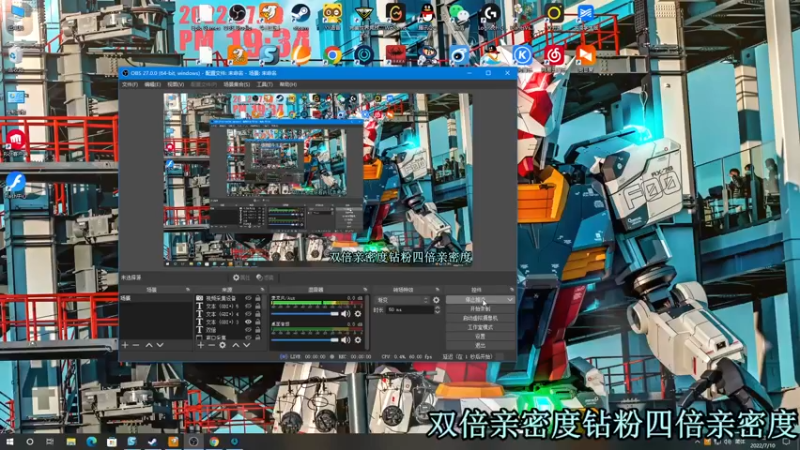Click Chrome icon on the taskbar
The image size is (800, 450).
tap(214, 442)
